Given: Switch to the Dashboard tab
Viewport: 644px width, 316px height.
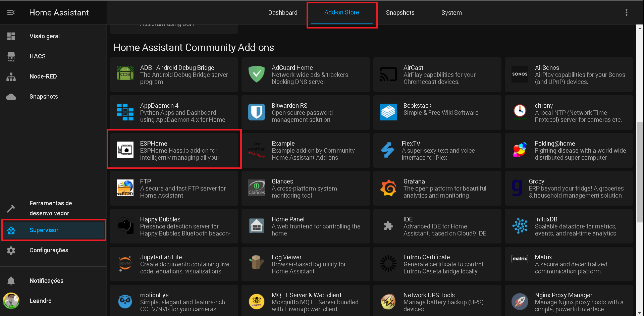Looking at the screenshot, I should pos(283,13).
